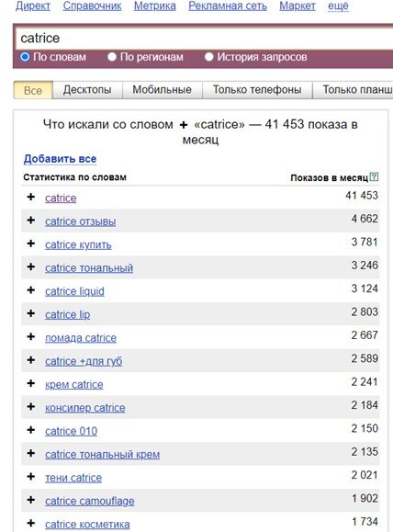Screen dimensions: 393x532
Task: Add 'catrice купить' with its plus icon
Action: tap(31, 243)
